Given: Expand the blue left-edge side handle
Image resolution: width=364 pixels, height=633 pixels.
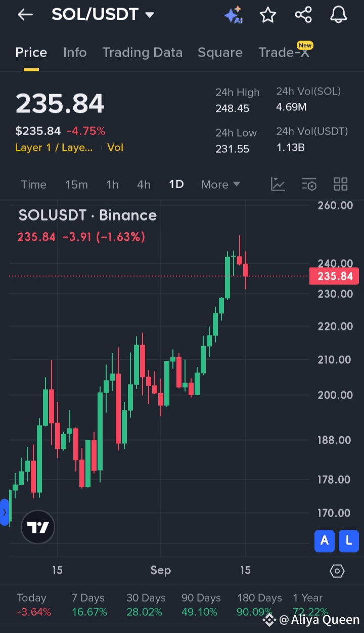Looking at the screenshot, I should [x=4, y=512].
